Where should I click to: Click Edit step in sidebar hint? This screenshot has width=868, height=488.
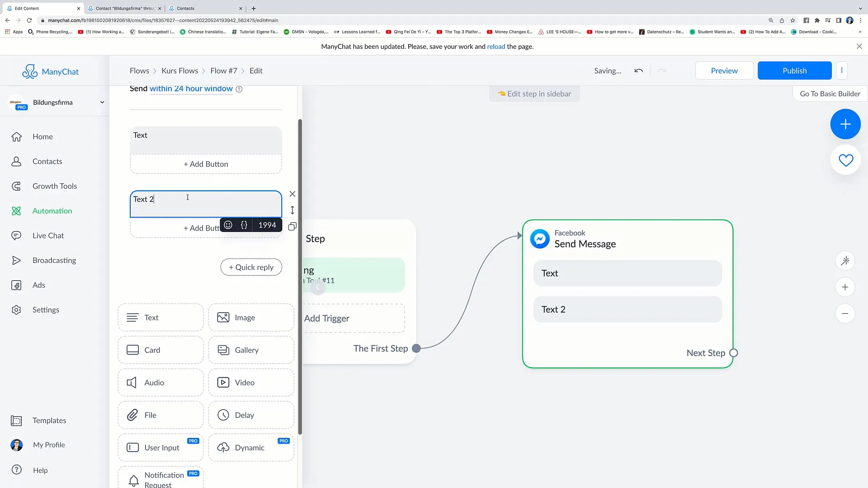534,94
